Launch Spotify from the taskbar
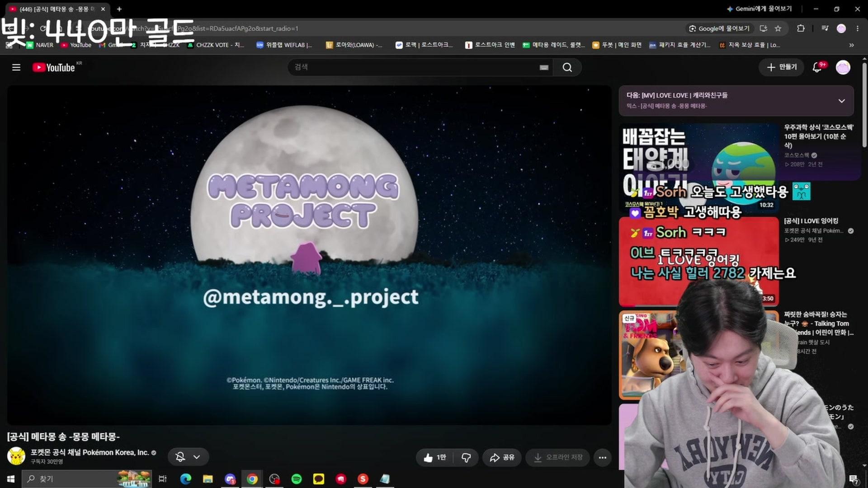 297,479
